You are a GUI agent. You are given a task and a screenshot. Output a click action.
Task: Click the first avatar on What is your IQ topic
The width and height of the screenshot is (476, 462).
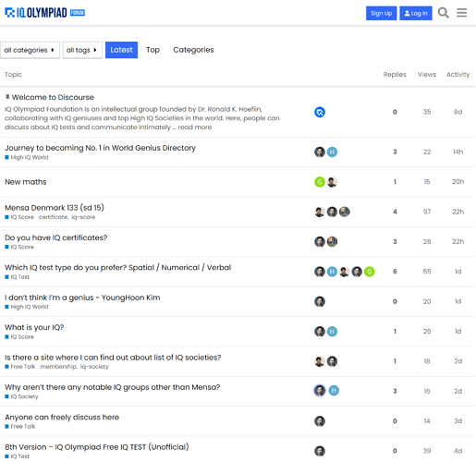coord(320,331)
